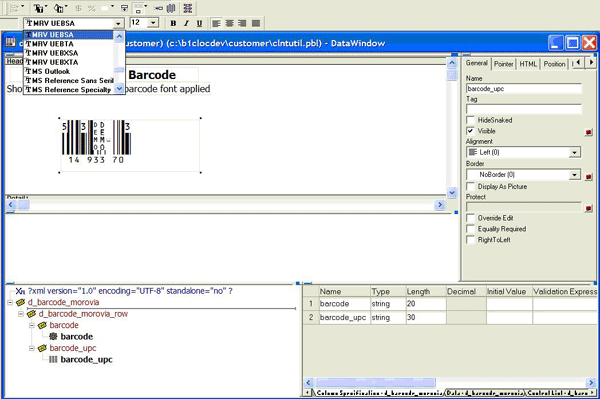Choose MS Reference Specialty font
600x399 pixels.
68,90
